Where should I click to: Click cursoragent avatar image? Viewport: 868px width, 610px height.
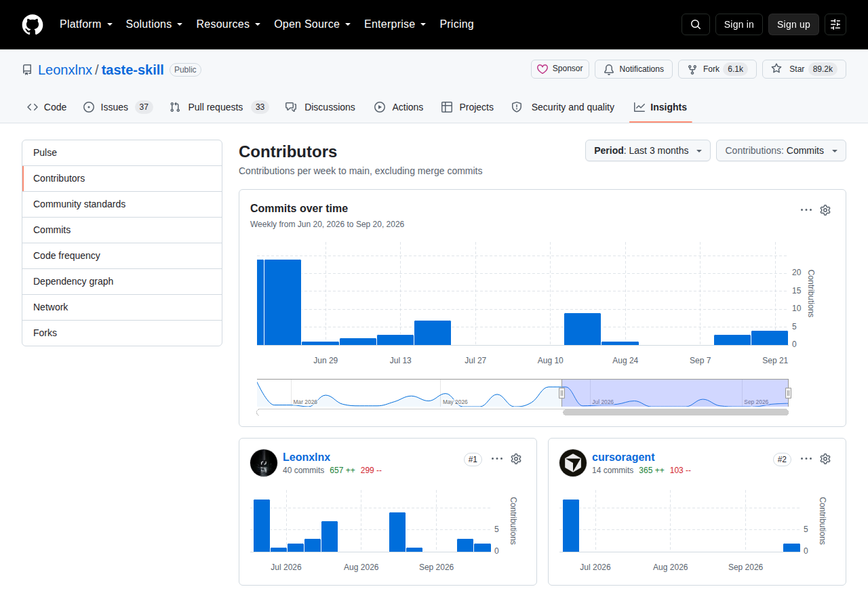click(x=573, y=463)
